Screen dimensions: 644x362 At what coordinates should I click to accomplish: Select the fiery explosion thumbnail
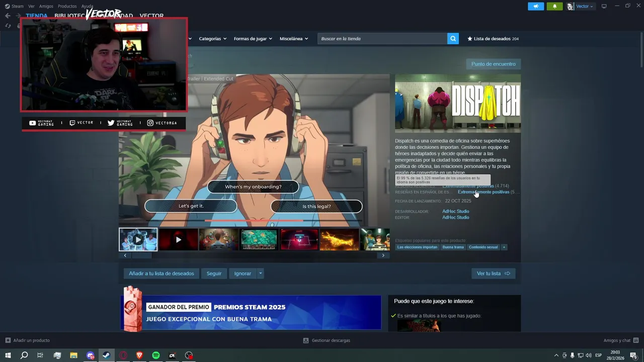point(339,239)
